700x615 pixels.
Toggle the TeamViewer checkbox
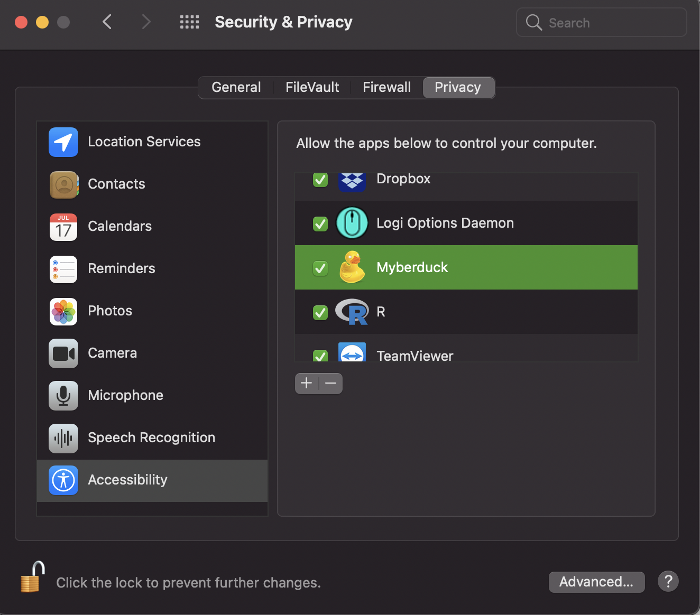click(x=320, y=356)
